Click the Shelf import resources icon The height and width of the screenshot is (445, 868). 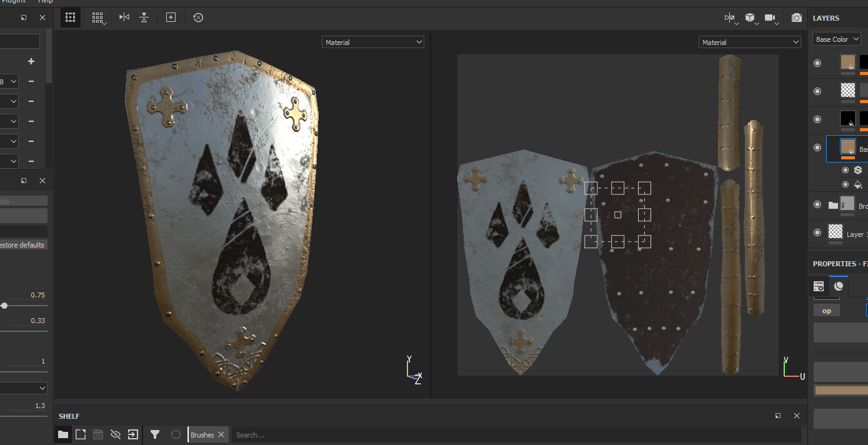pos(133,434)
